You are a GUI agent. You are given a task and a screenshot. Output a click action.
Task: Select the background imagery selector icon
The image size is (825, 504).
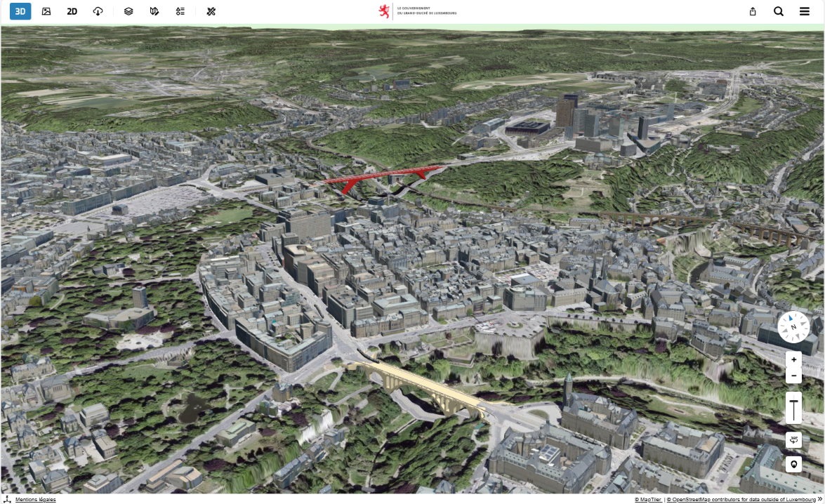click(x=45, y=11)
